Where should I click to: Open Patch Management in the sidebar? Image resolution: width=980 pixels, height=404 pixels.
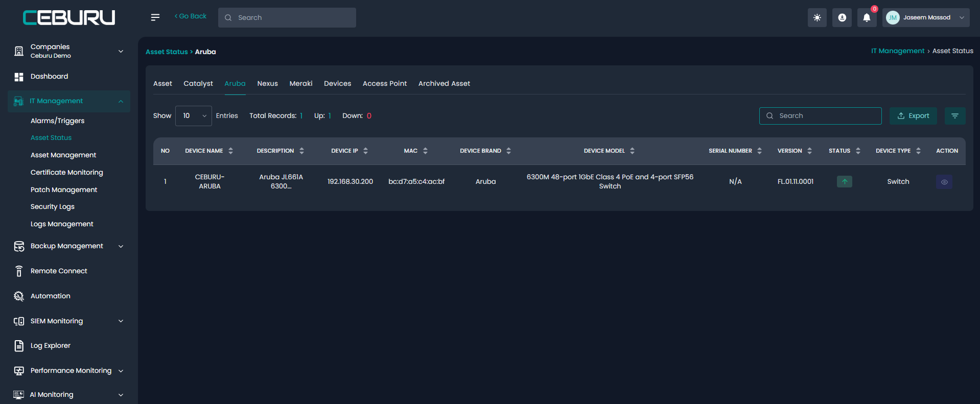pyautogui.click(x=64, y=190)
